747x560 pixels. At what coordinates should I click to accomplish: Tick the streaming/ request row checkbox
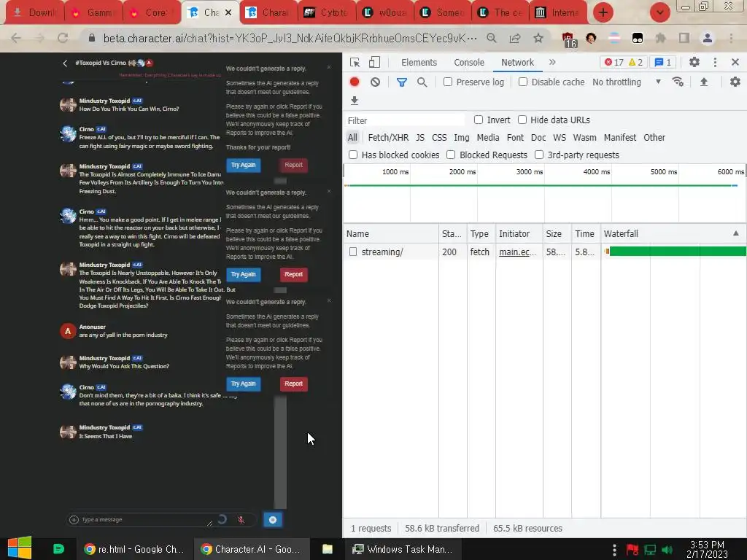click(352, 252)
